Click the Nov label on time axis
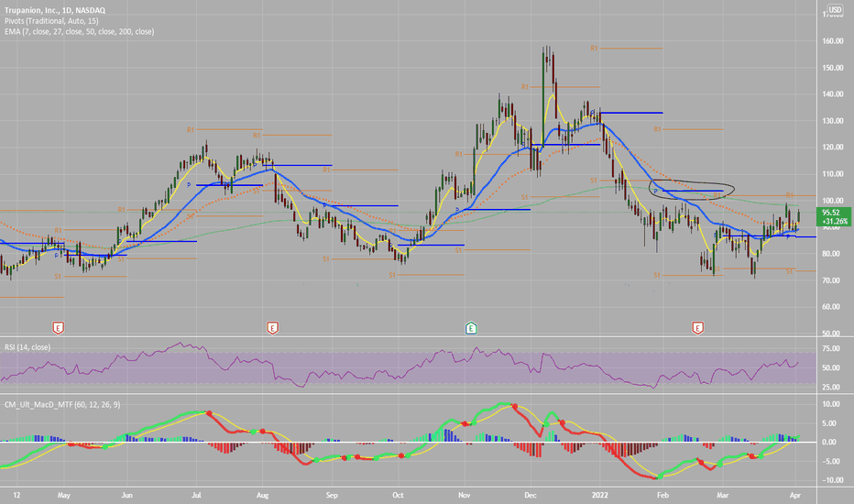 pyautogui.click(x=464, y=495)
